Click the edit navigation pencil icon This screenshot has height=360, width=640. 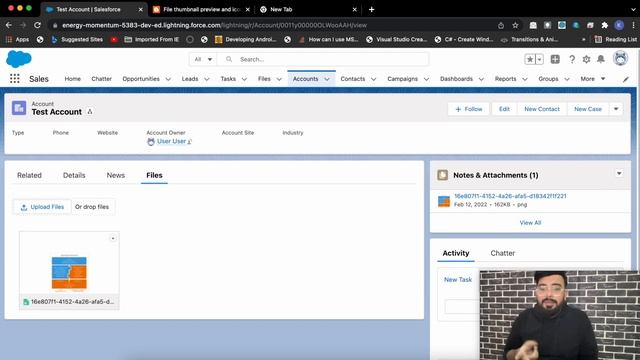pos(626,79)
